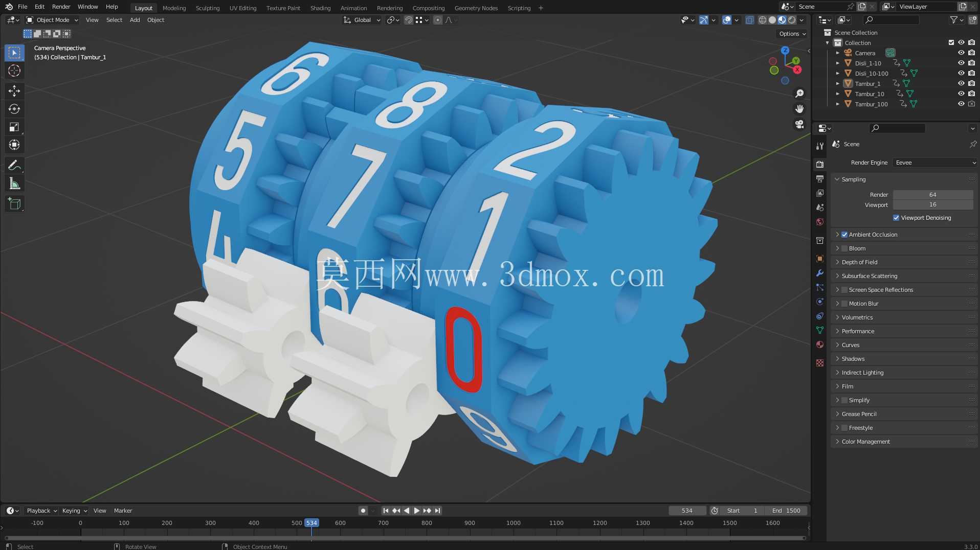The height and width of the screenshot is (550, 980).
Task: Activate the Select Box tool
Action: [14, 53]
